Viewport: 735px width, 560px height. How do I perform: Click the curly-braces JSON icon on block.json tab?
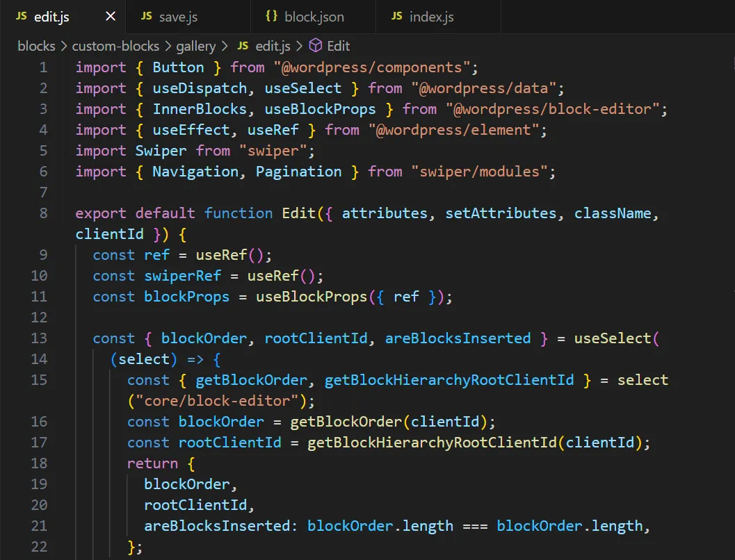tap(271, 16)
